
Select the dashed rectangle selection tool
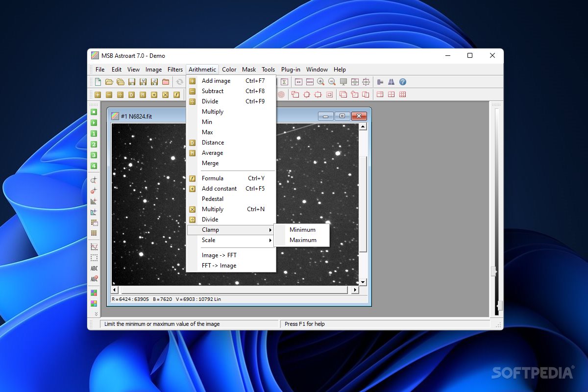[x=94, y=258]
